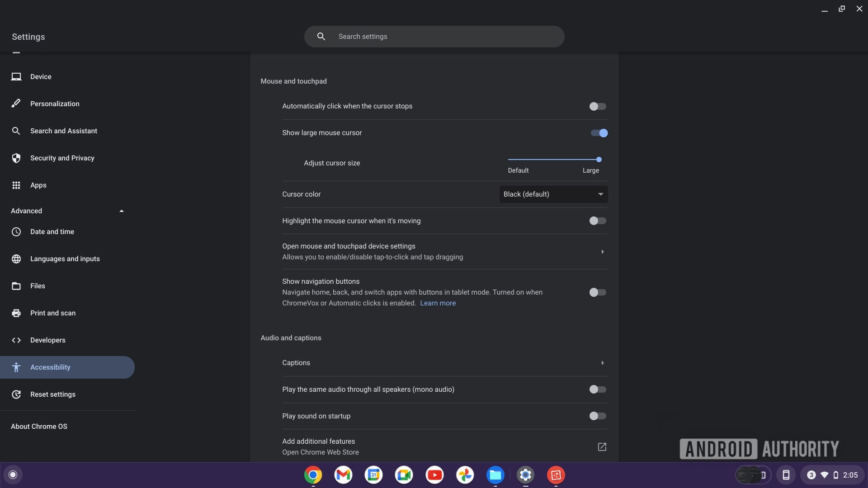The width and height of the screenshot is (868, 488).
Task: Open About Chrome OS page
Action: coord(39,427)
